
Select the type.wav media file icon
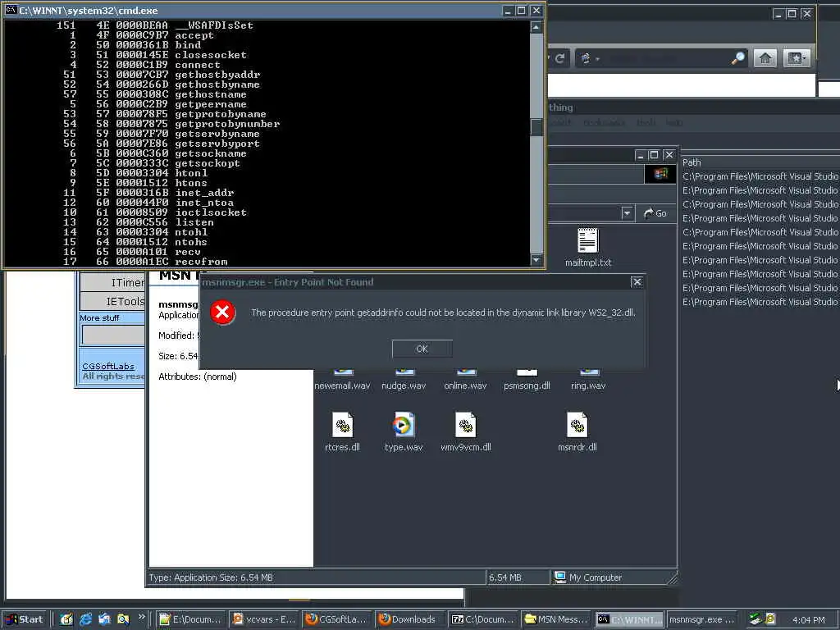click(404, 426)
